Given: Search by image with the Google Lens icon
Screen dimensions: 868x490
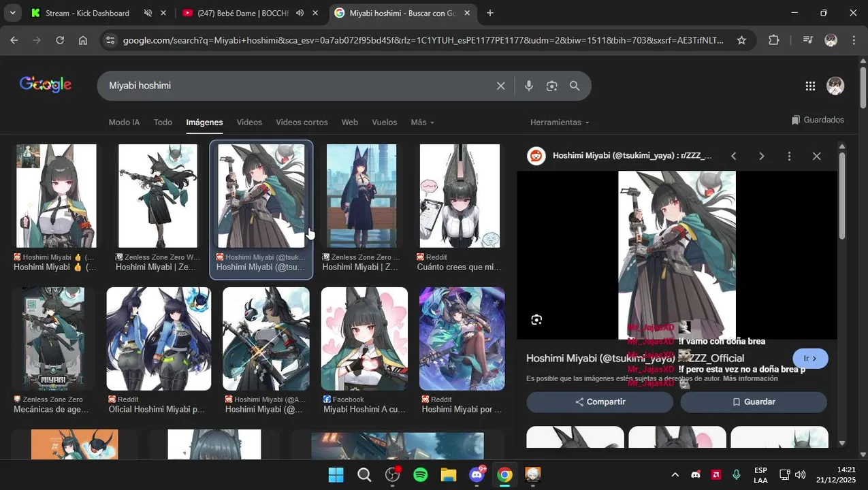Looking at the screenshot, I should (x=551, y=86).
